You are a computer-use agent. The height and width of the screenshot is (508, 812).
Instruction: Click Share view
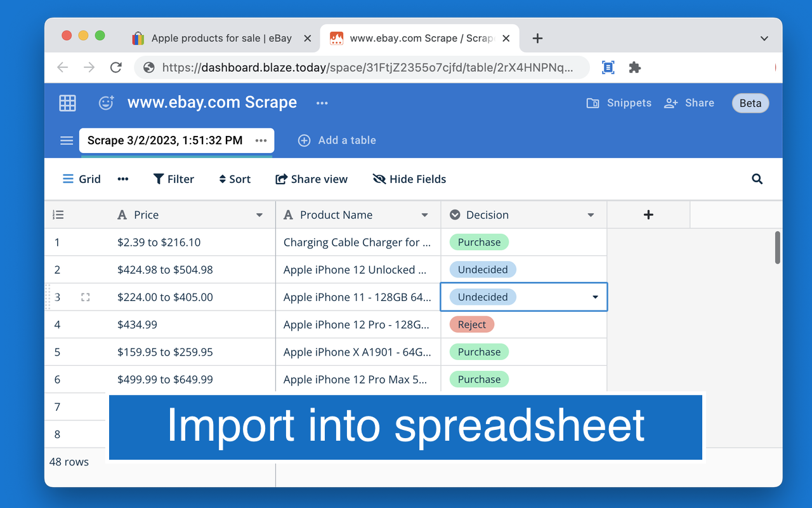click(x=311, y=179)
